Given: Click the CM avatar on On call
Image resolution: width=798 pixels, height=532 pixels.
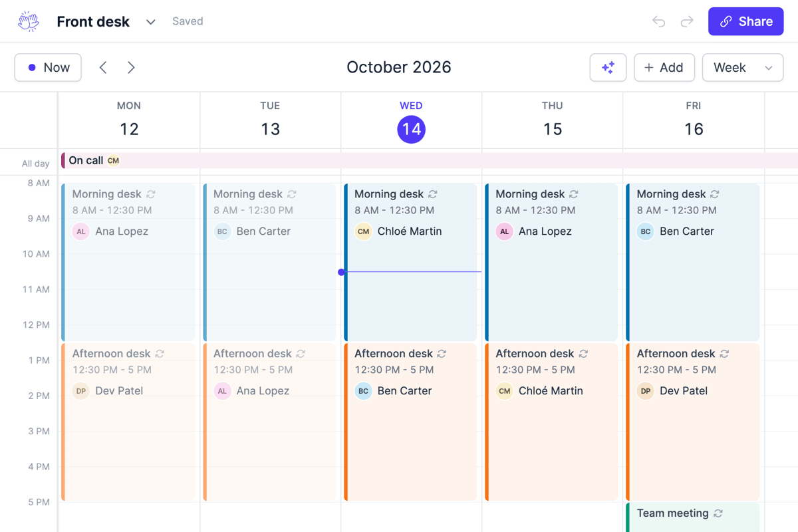Looking at the screenshot, I should (114, 160).
